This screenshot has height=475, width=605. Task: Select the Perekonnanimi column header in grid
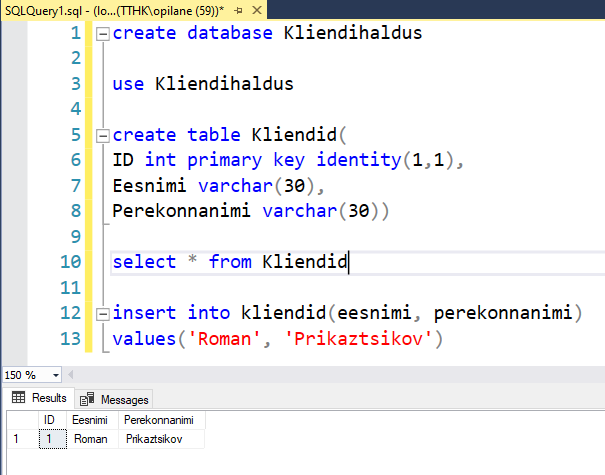tap(160, 421)
